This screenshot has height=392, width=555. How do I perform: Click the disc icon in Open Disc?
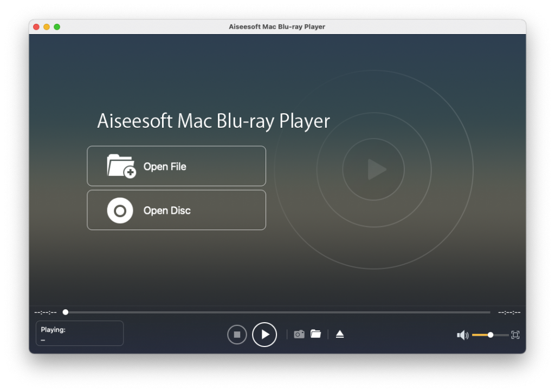coord(120,210)
